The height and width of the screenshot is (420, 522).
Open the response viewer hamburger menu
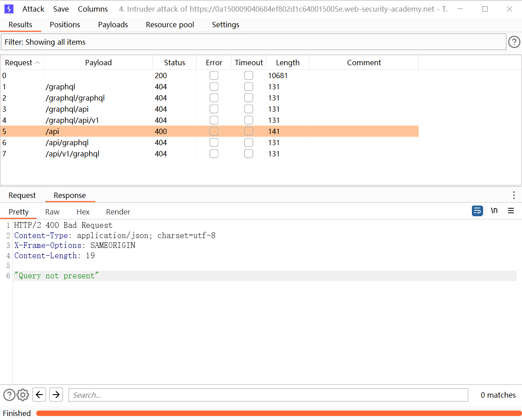click(511, 211)
